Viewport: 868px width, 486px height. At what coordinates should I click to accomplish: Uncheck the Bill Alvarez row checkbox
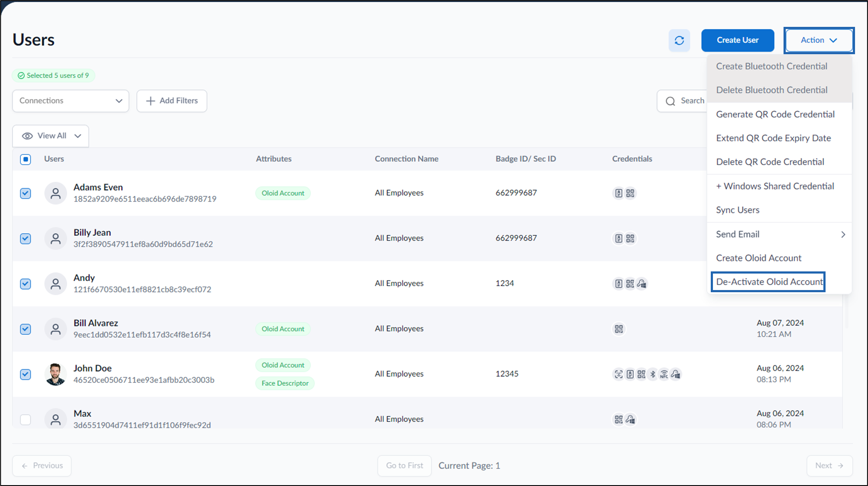(26, 329)
